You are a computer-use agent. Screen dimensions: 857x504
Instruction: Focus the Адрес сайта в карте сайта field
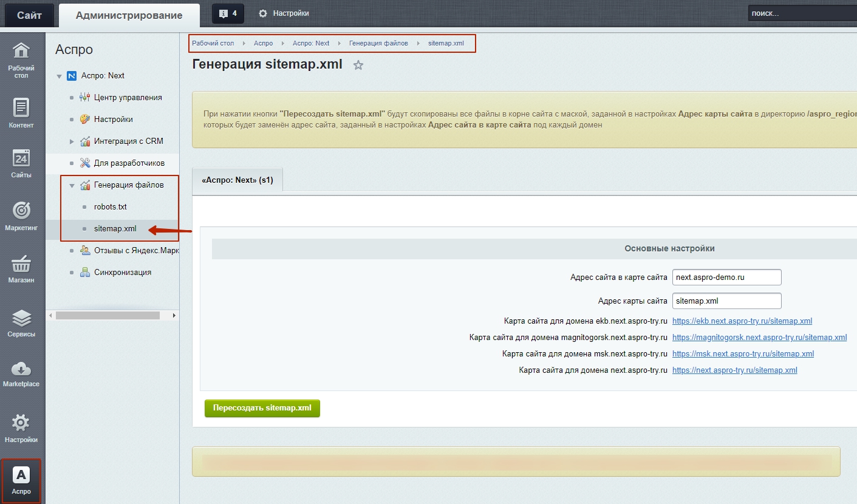[x=727, y=277]
